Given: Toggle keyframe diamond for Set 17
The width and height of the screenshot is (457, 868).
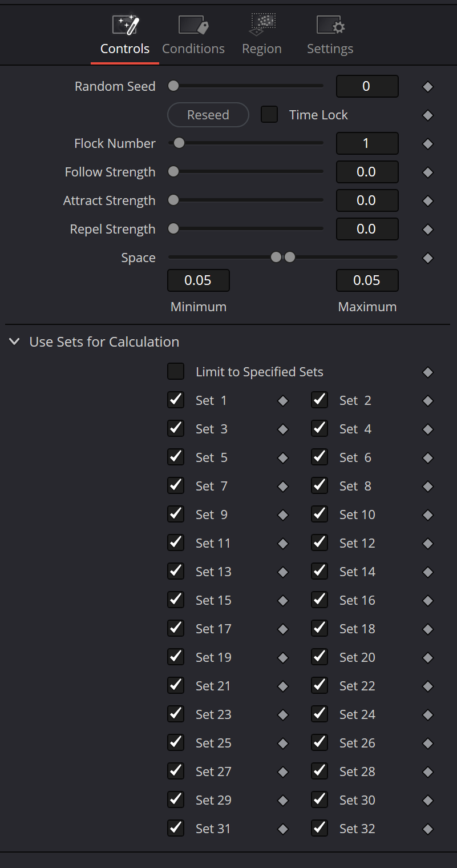Looking at the screenshot, I should (x=283, y=629).
